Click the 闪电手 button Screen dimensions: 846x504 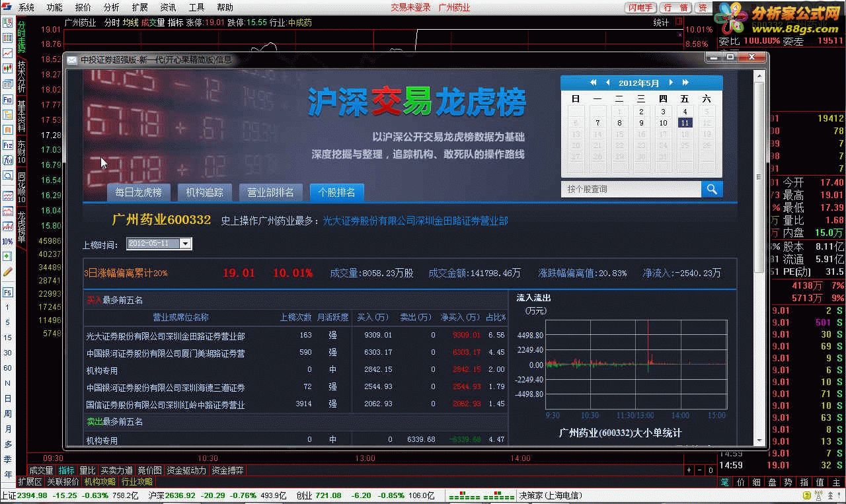click(640, 7)
